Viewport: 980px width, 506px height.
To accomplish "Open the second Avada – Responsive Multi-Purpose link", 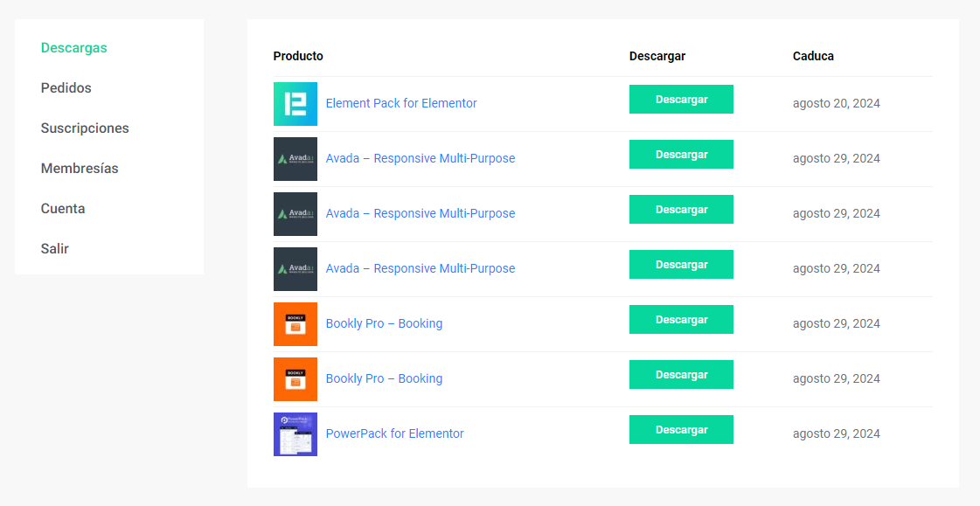I will [420, 213].
